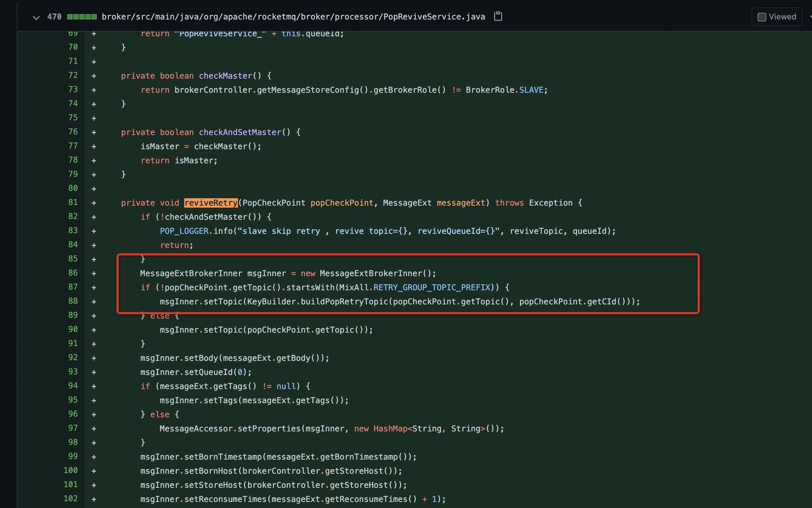The image size is (812, 508).
Task: Click the plus marker on line 93
Action: 94,372
